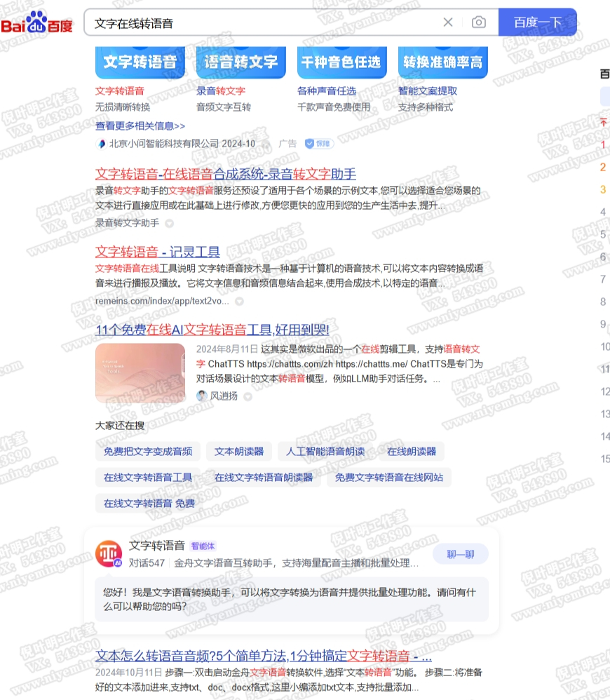610x700 pixels.
Task: Expand dropdown next to remeins.com URL
Action: (240, 302)
